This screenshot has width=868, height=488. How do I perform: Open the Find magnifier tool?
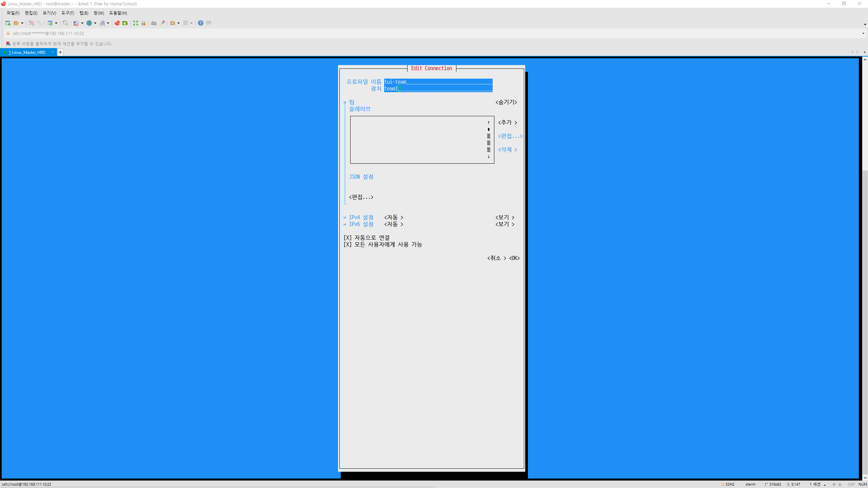click(65, 23)
